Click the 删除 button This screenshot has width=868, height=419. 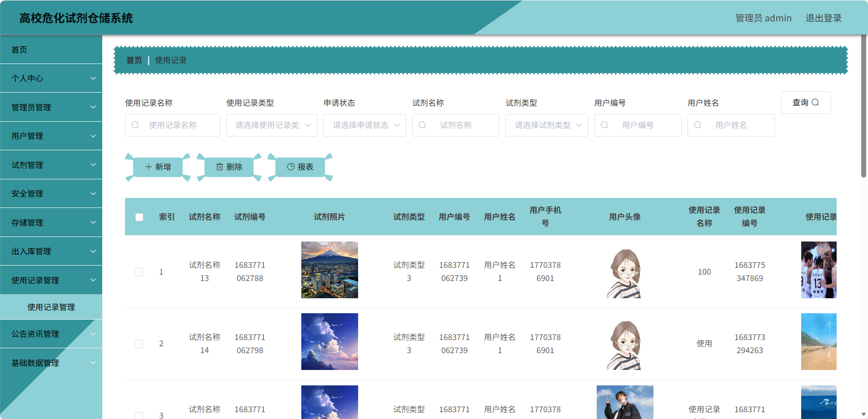click(x=229, y=167)
